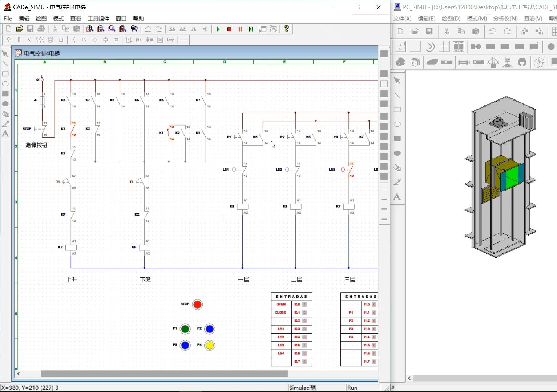Open Help with the question mark icon

point(286,29)
